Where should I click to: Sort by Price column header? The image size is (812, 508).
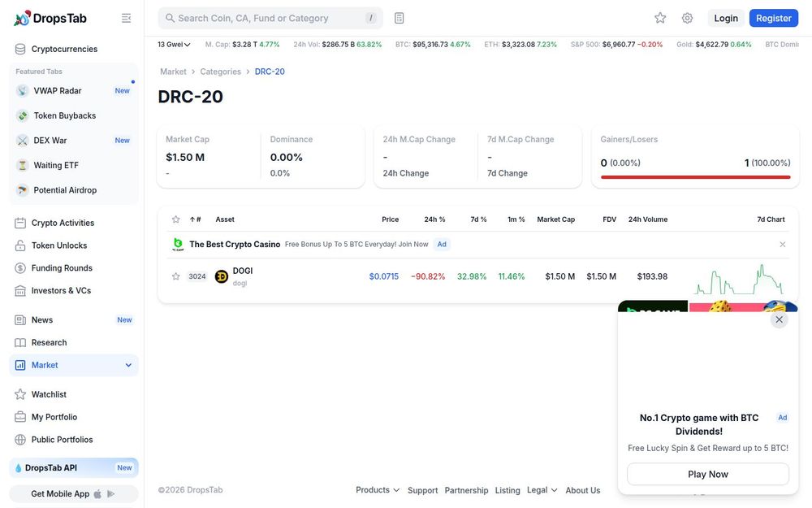tap(390, 219)
